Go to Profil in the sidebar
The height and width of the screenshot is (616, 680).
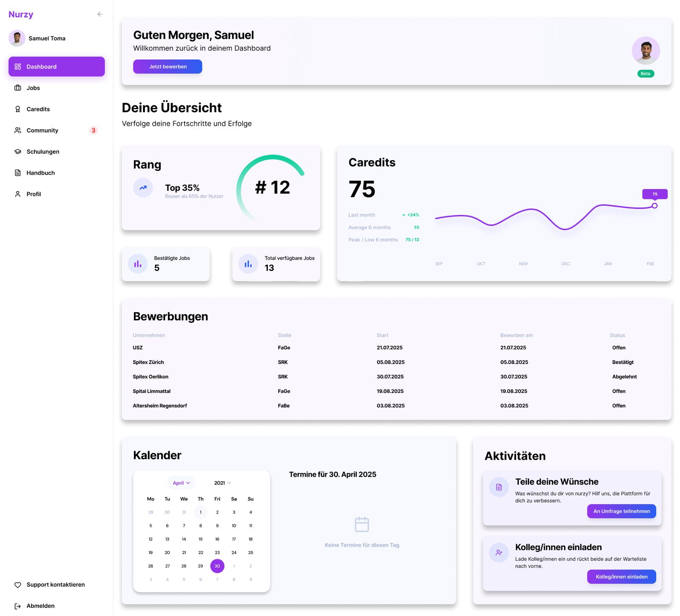tap(57, 194)
